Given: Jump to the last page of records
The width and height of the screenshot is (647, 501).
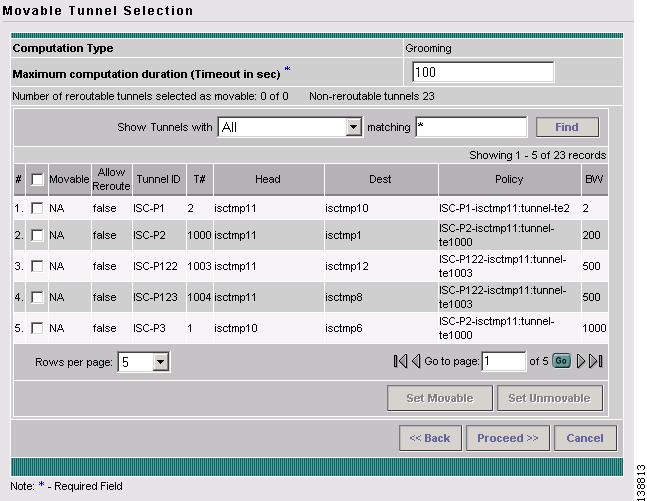Looking at the screenshot, I should point(596,362).
